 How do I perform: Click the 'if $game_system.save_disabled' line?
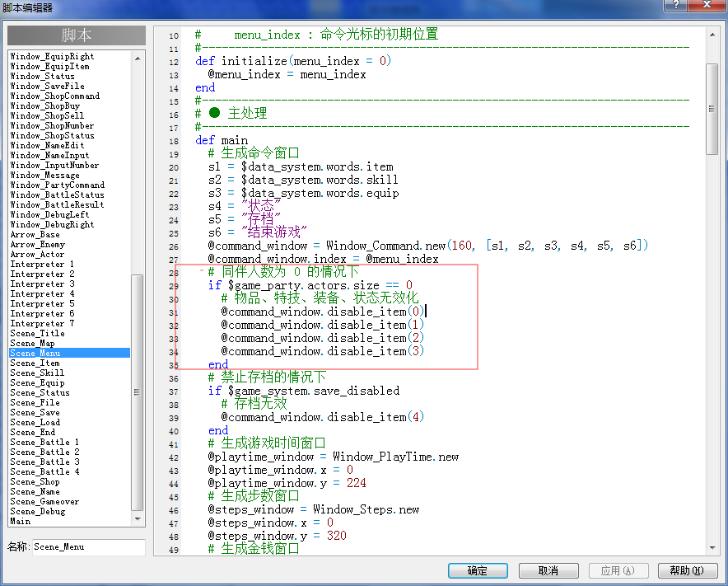click(x=304, y=391)
